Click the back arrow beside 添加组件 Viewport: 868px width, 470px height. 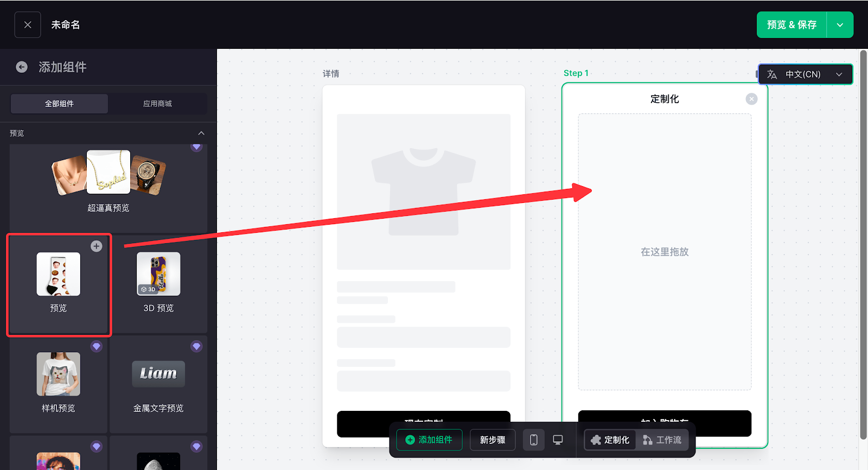tap(22, 67)
